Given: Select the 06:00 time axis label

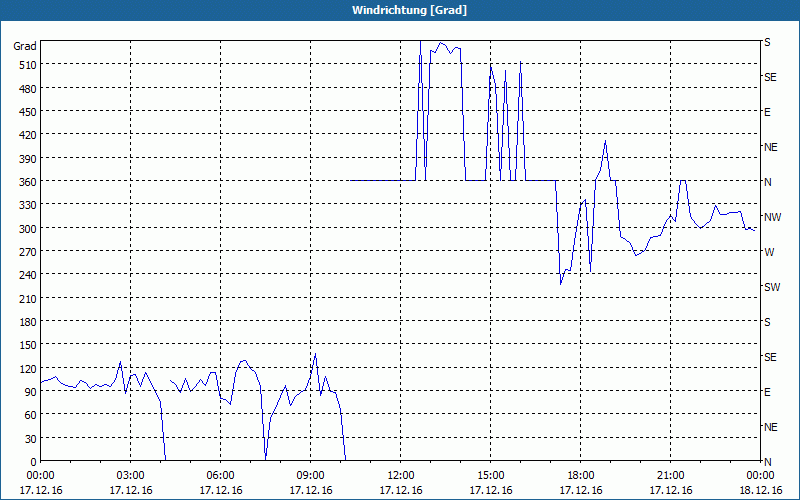Looking at the screenshot, I should (220, 476).
